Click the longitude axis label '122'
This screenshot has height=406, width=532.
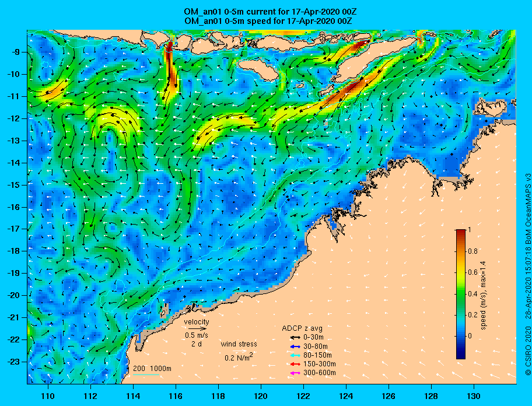(x=303, y=396)
